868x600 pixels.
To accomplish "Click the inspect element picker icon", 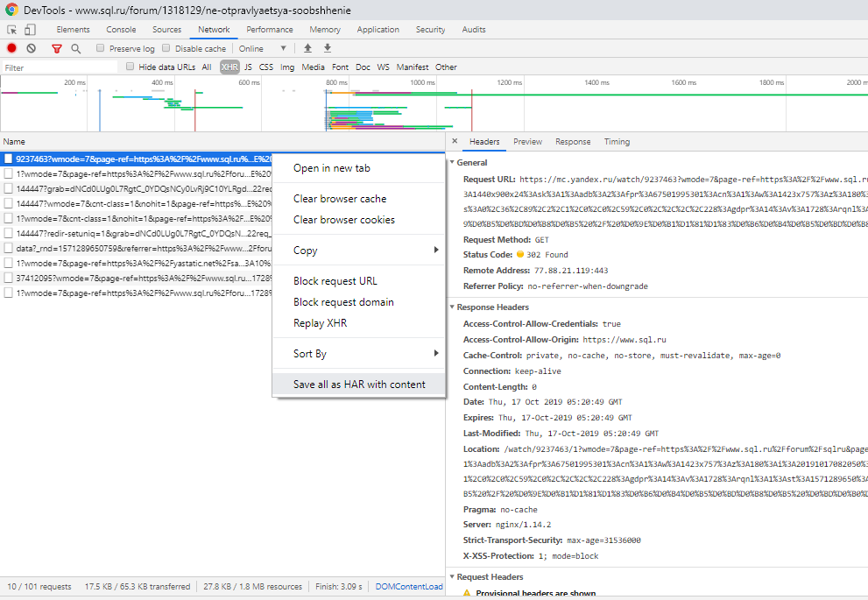I will (x=12, y=30).
